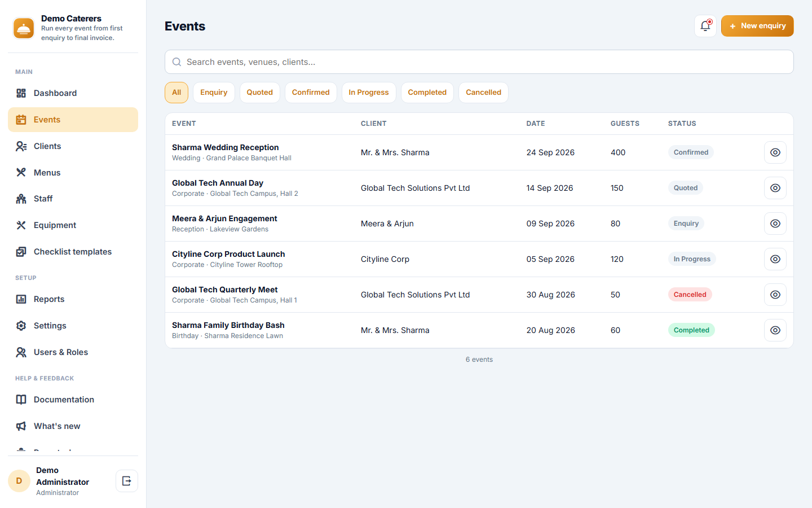Click the Reports chart icon in sidebar
The image size is (812, 508).
(x=21, y=299)
